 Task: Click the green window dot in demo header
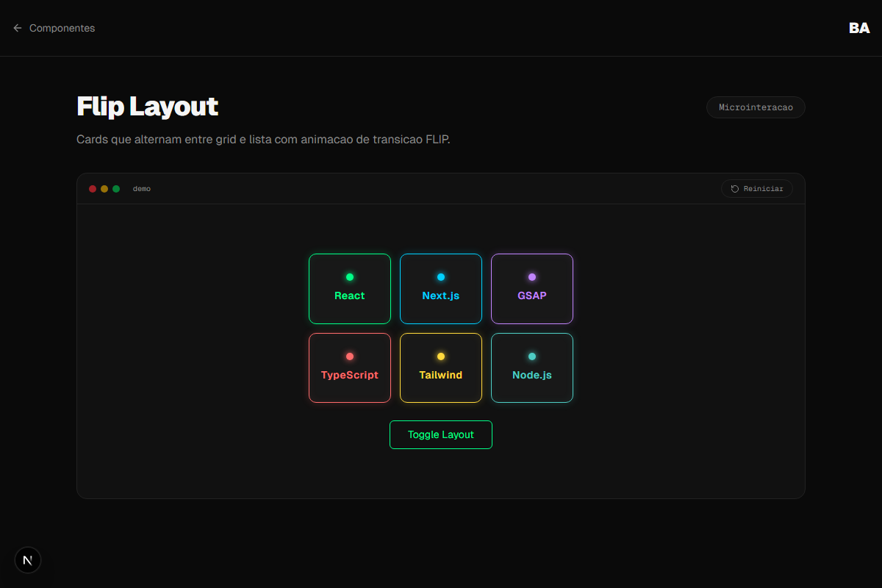click(x=115, y=188)
